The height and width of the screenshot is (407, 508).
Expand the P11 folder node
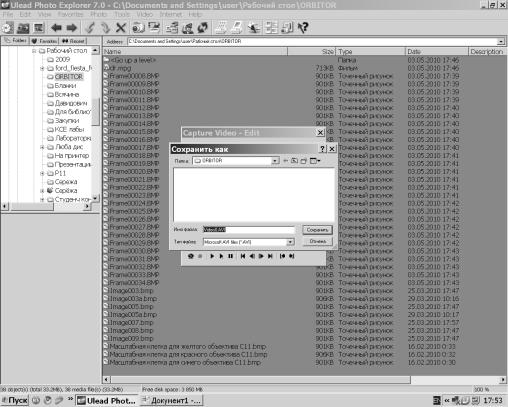pos(42,173)
